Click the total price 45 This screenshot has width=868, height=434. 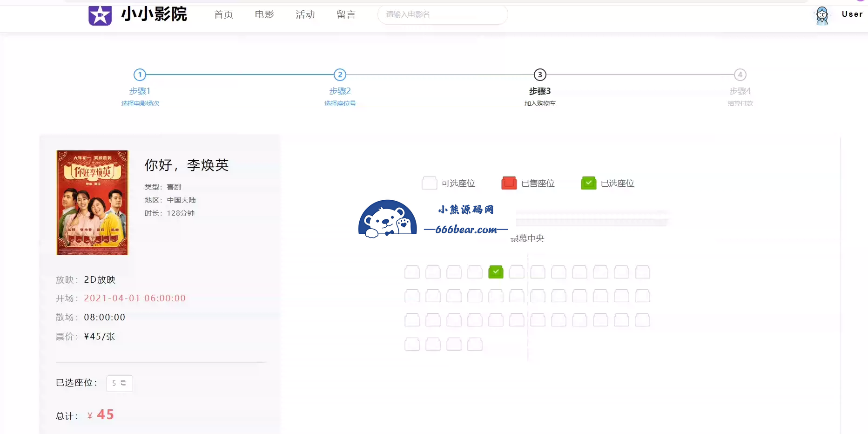click(x=106, y=414)
